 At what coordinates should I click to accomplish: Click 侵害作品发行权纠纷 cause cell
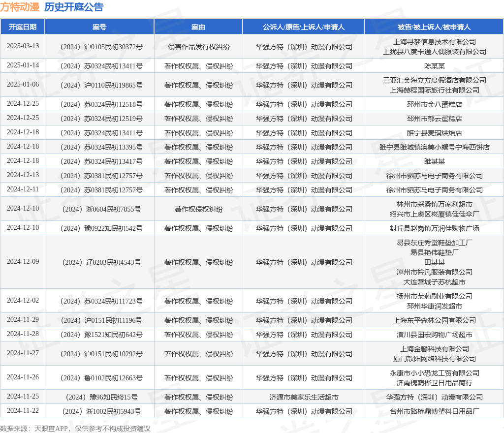[x=199, y=47]
